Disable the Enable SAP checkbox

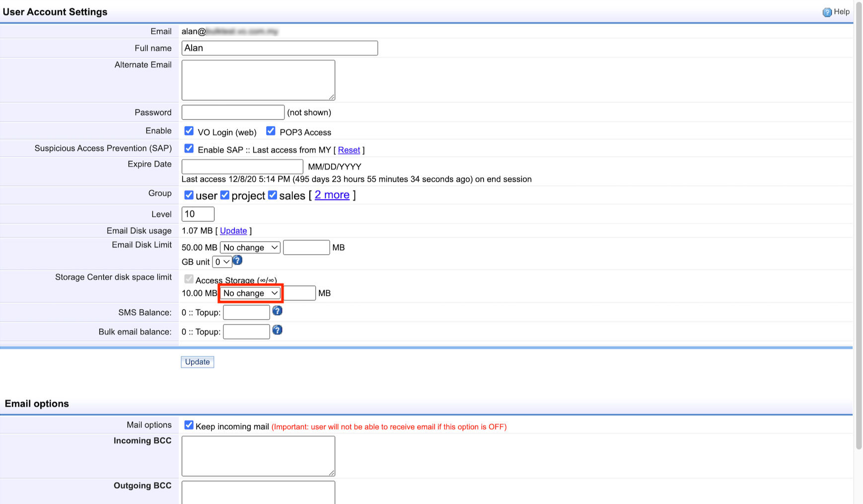tap(189, 148)
